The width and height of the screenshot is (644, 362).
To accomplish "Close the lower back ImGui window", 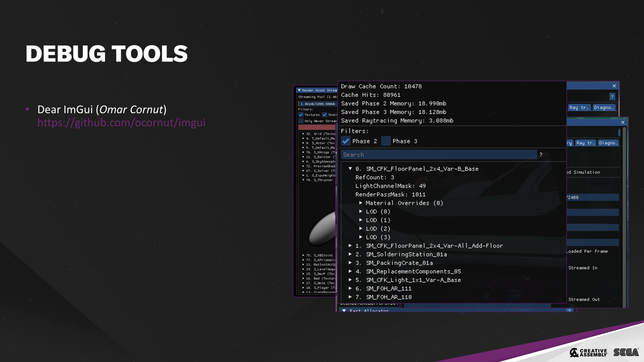I will coord(623,122).
